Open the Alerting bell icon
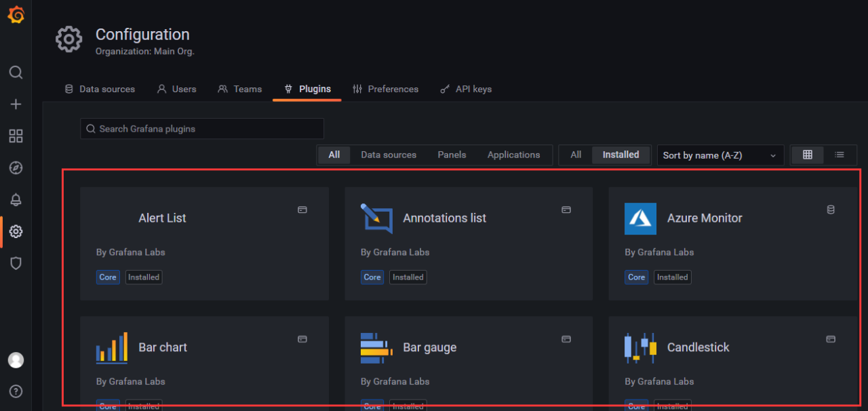This screenshot has width=868, height=411. (x=16, y=200)
